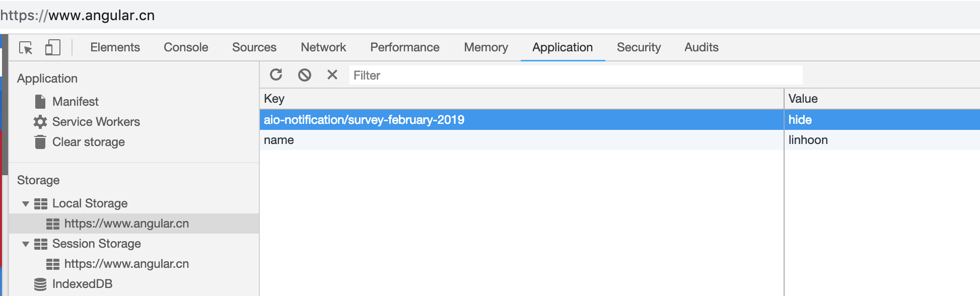Focus the Filter input field

click(x=574, y=76)
